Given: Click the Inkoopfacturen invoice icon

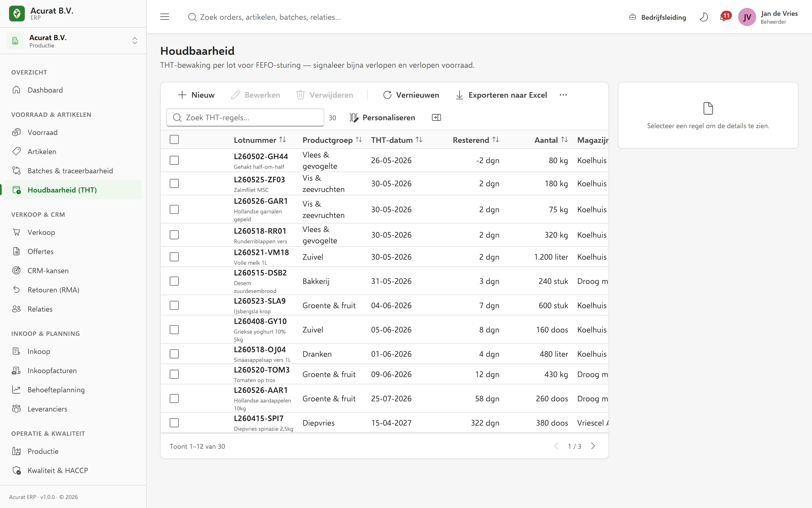Looking at the screenshot, I should coord(16,370).
